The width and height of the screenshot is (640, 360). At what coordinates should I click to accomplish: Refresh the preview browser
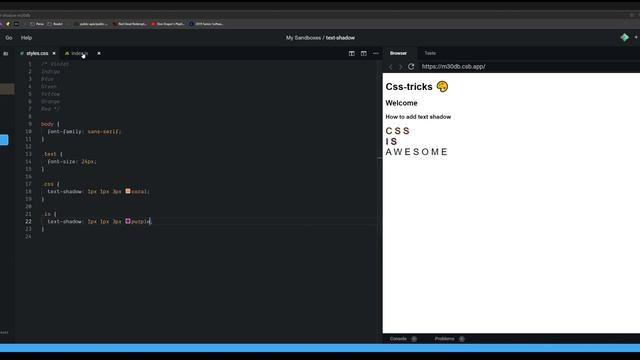pos(411,66)
